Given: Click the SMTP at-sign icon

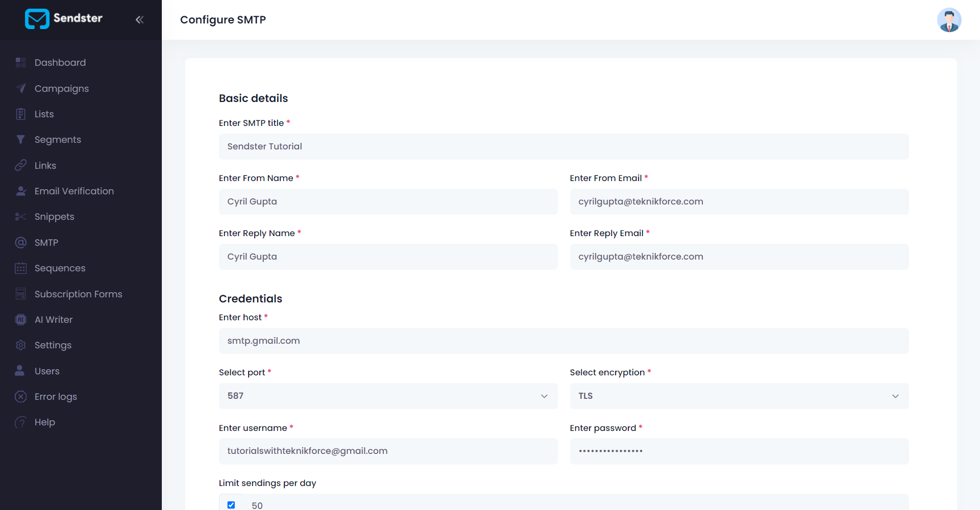Looking at the screenshot, I should (20, 243).
